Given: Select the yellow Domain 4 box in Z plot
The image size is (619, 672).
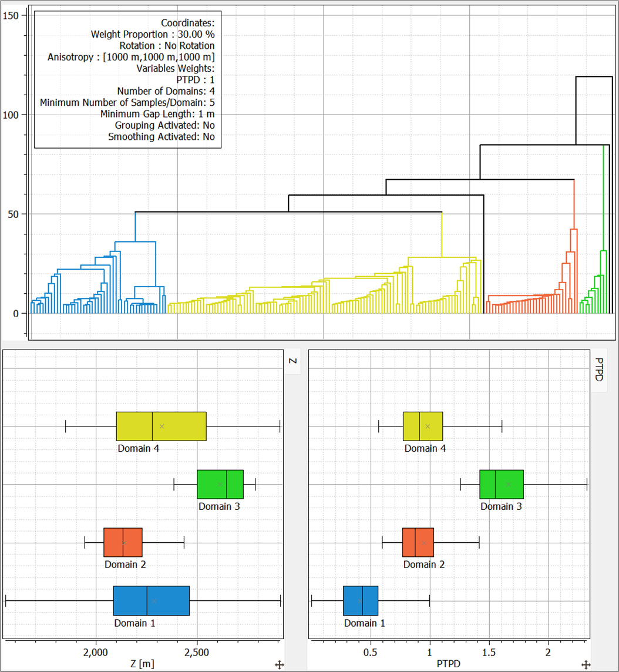Looking at the screenshot, I should [161, 426].
